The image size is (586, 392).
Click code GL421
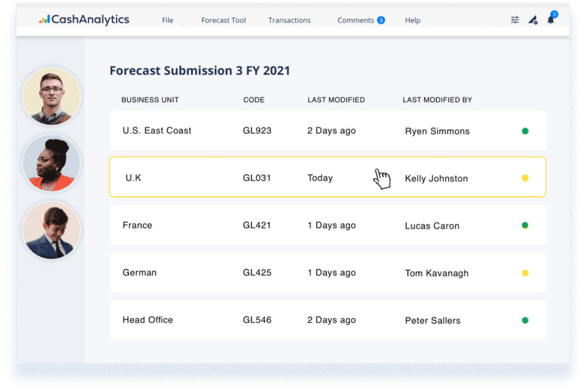pyautogui.click(x=257, y=225)
